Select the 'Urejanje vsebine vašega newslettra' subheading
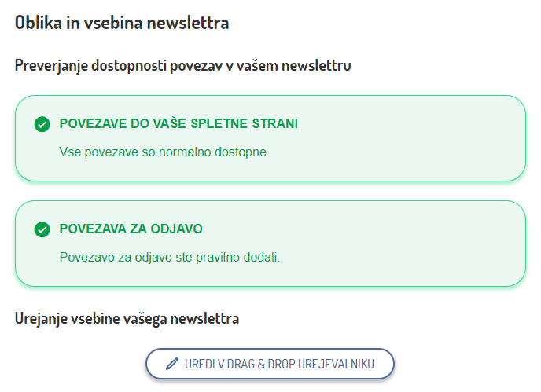 tap(127, 318)
